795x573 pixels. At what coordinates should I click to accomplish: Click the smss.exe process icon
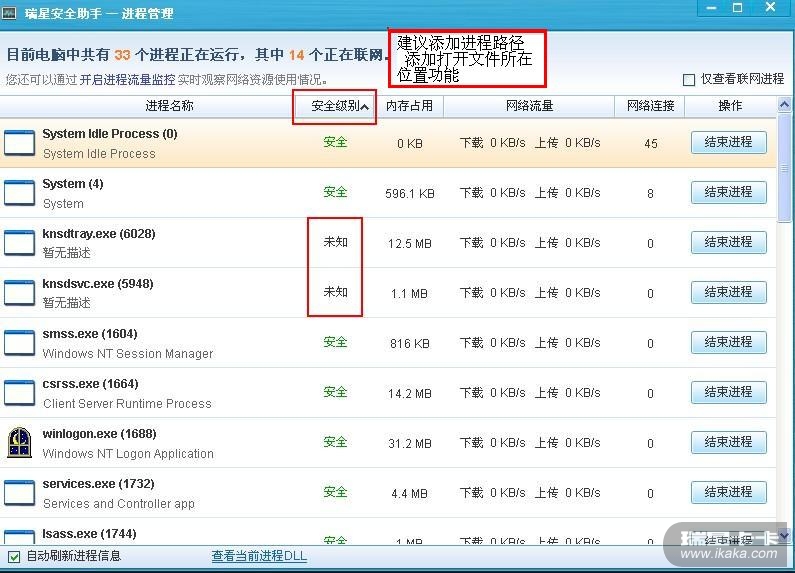(x=20, y=343)
